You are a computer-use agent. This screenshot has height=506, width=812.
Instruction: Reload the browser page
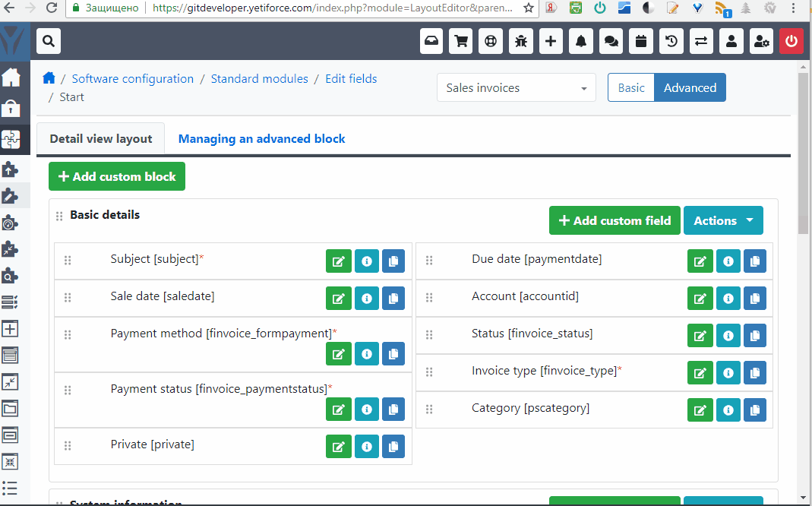(x=51, y=8)
